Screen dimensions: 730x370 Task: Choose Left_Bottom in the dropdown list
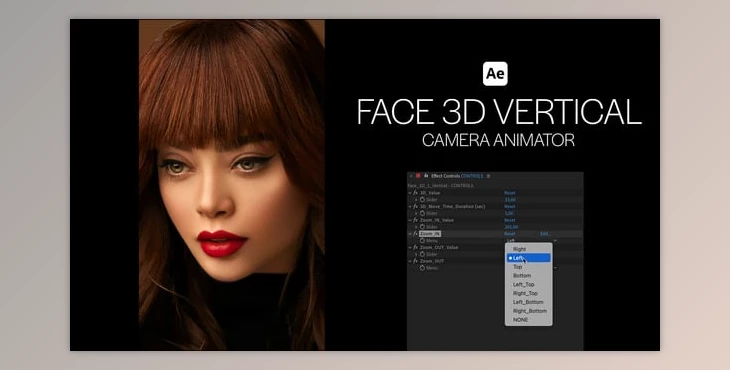(529, 302)
